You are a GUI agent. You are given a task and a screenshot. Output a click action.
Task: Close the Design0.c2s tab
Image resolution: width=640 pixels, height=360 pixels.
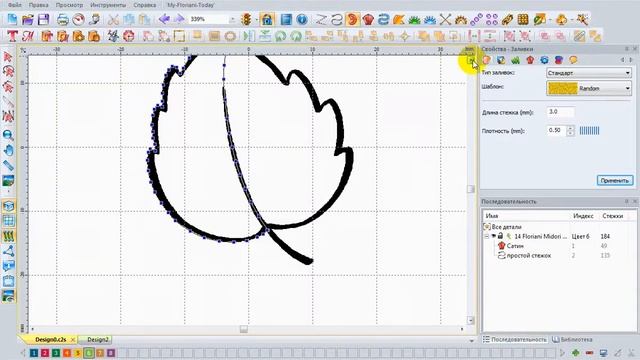[73, 340]
